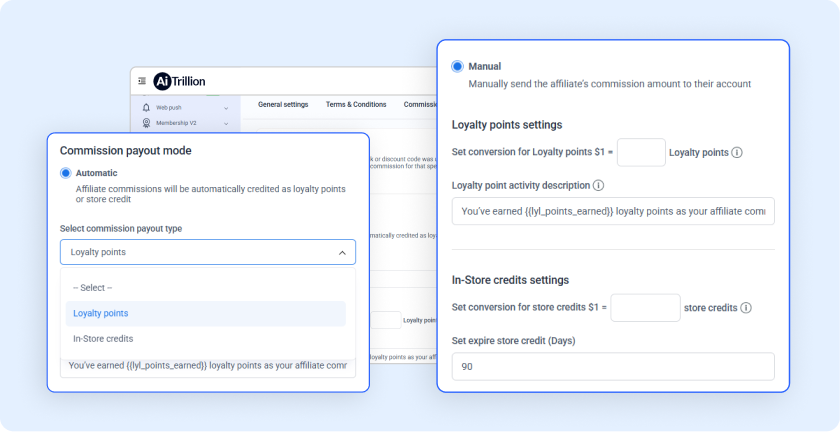Select the Manual payout mode radio button
Screen dimensions: 840x432
coord(458,66)
